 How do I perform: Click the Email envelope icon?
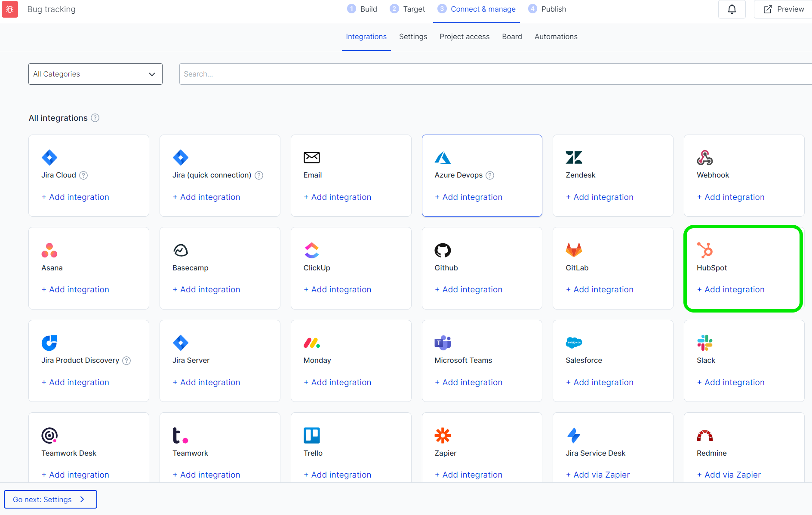tap(312, 157)
